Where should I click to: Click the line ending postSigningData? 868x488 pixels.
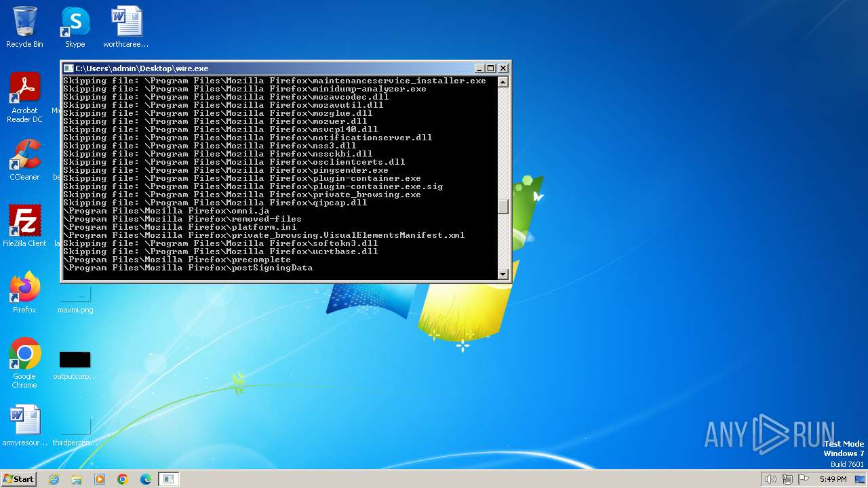pyautogui.click(x=188, y=268)
